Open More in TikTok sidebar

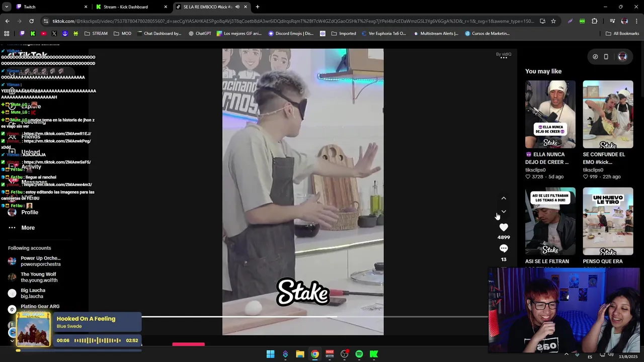[x=28, y=228]
